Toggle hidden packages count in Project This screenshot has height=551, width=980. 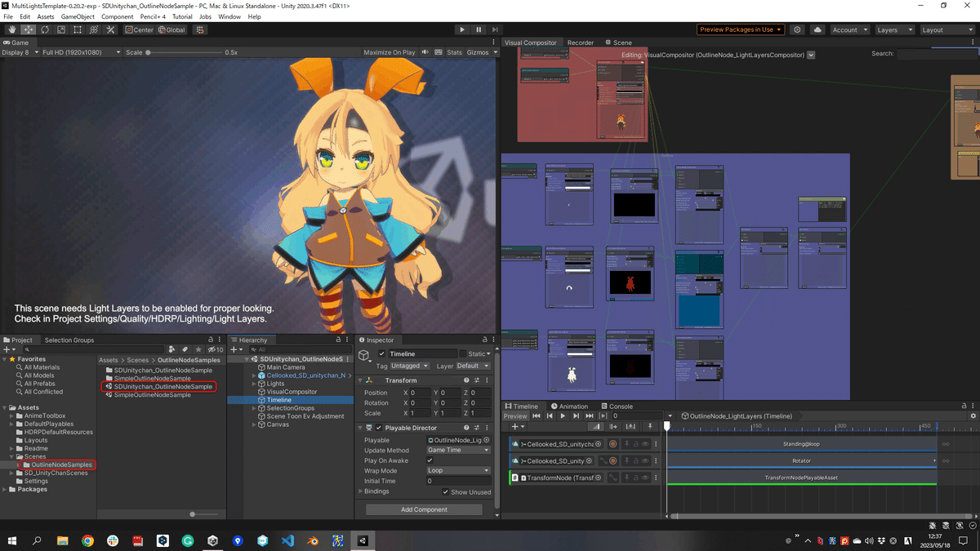(x=216, y=349)
